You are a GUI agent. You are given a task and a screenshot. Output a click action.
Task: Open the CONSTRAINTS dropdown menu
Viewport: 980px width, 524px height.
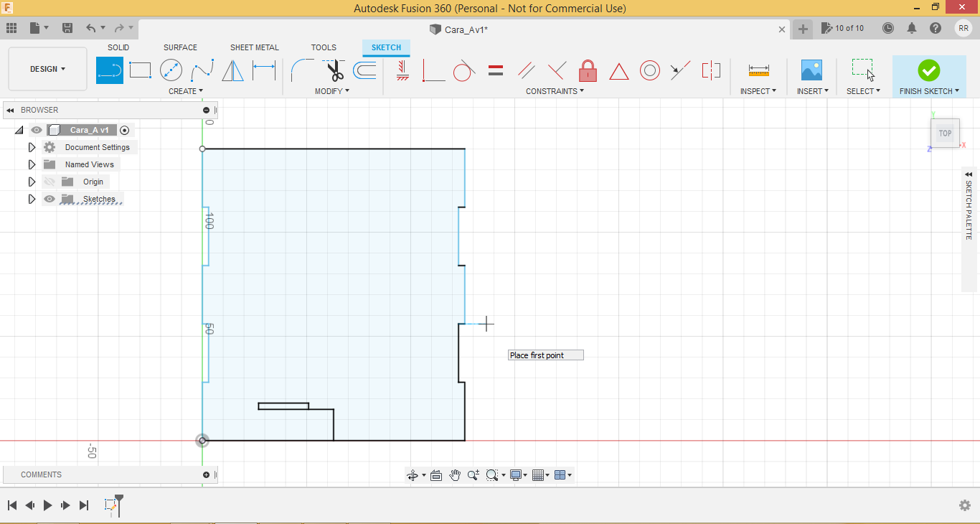click(x=555, y=91)
